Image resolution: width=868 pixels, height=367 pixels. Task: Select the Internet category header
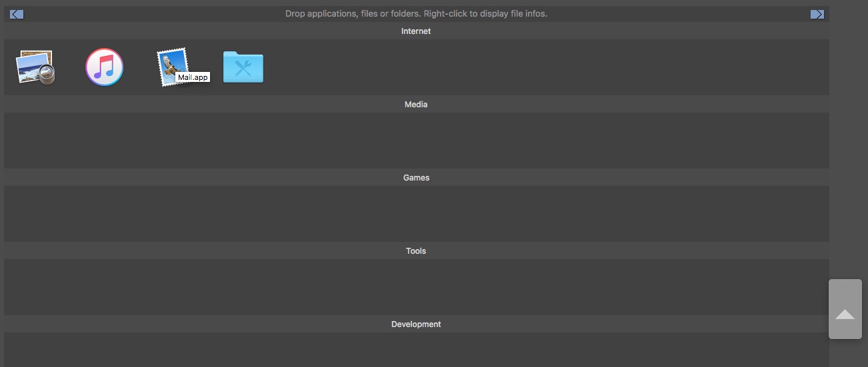[x=416, y=31]
